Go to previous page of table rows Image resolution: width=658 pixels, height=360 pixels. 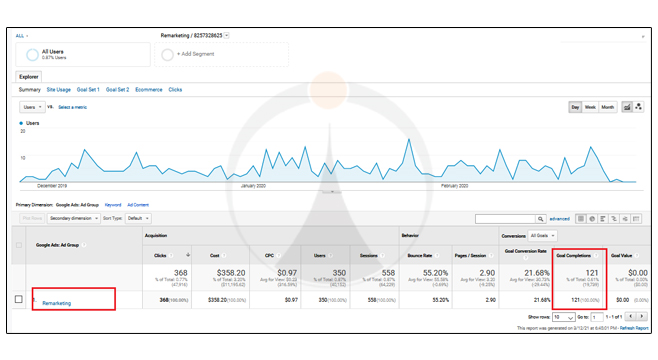click(x=630, y=316)
